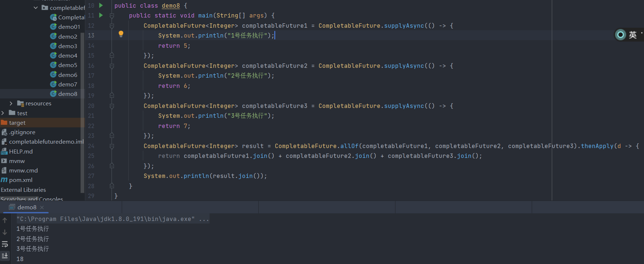Expand the resources folder
This screenshot has height=264, width=644.
tap(11, 104)
